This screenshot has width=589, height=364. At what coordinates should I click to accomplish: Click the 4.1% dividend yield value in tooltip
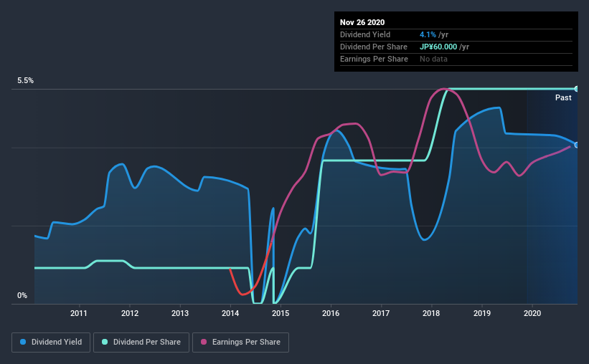(428, 34)
